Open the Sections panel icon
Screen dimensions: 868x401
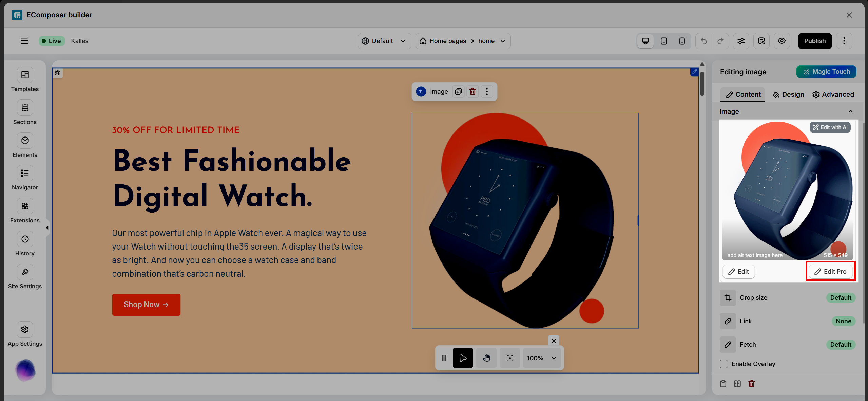[25, 108]
